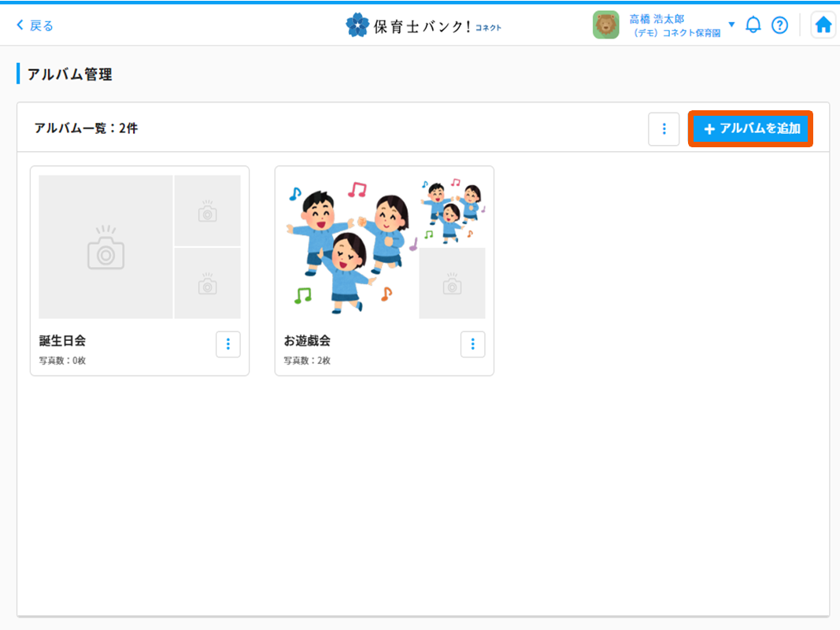Open the 誕生日会 album card
This screenshot has height=630, width=840.
click(x=139, y=270)
